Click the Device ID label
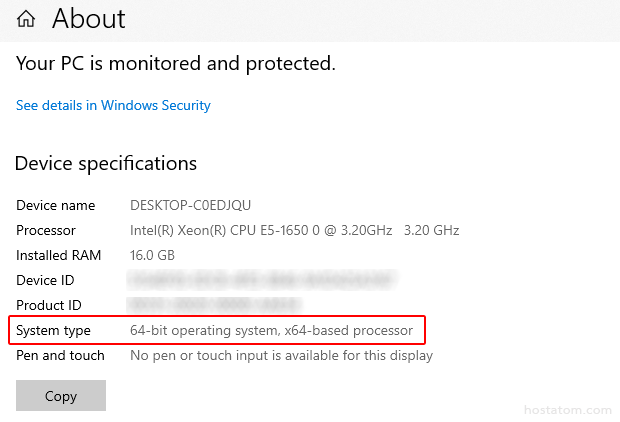 tap(45, 280)
